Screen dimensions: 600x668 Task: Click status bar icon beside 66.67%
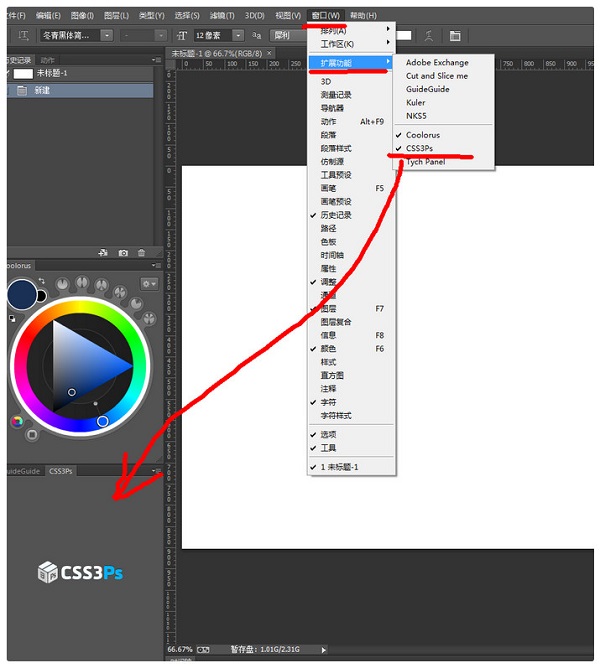click(x=203, y=650)
